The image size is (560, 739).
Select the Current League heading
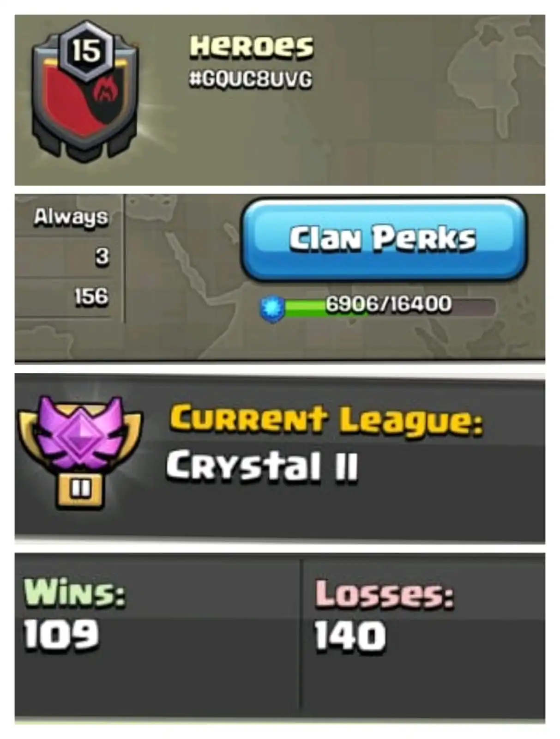[x=326, y=420]
